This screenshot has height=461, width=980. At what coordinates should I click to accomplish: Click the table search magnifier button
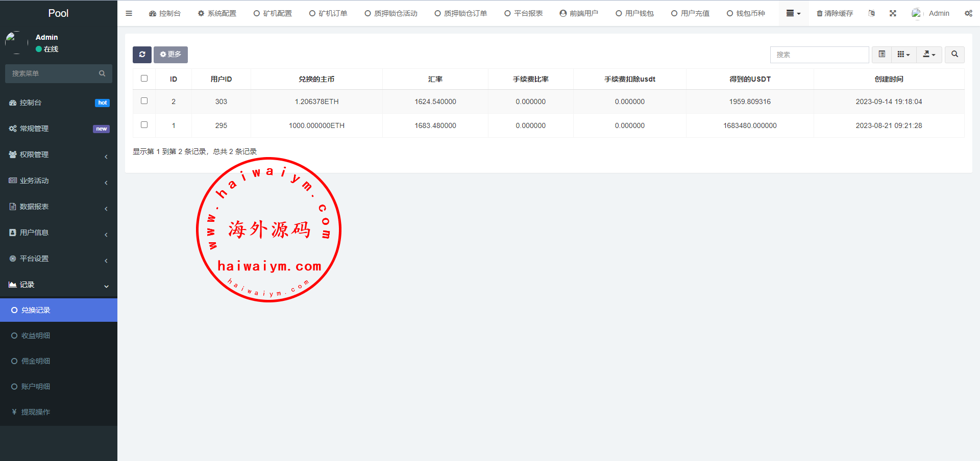click(x=954, y=55)
